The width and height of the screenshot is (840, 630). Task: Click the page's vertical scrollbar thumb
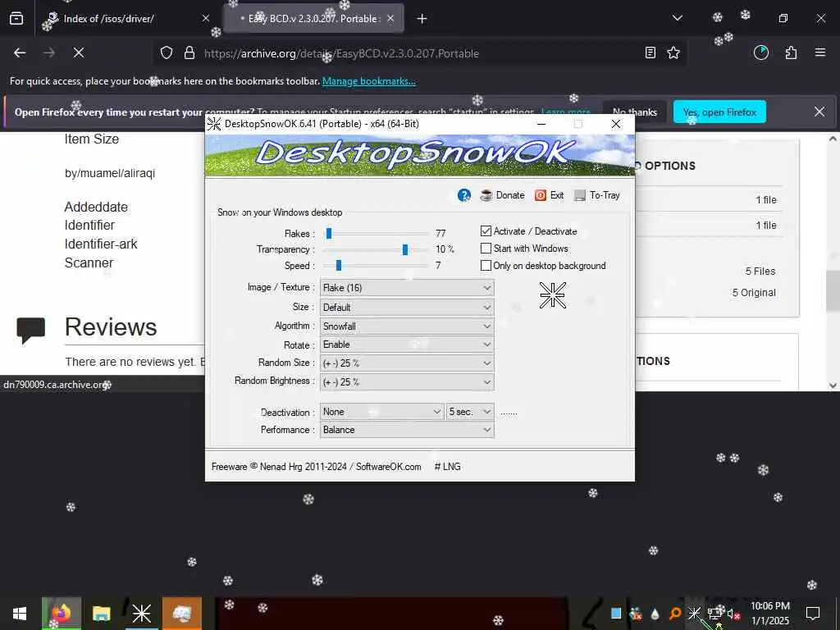tap(833, 291)
